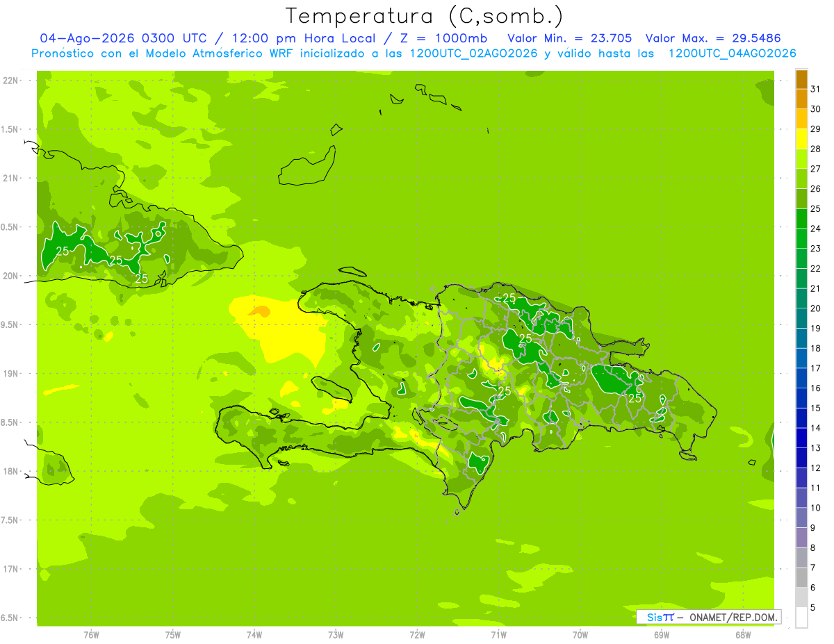Click the "71W" longitude label
Image resolution: width=834 pixels, height=644 pixels.
click(x=498, y=635)
